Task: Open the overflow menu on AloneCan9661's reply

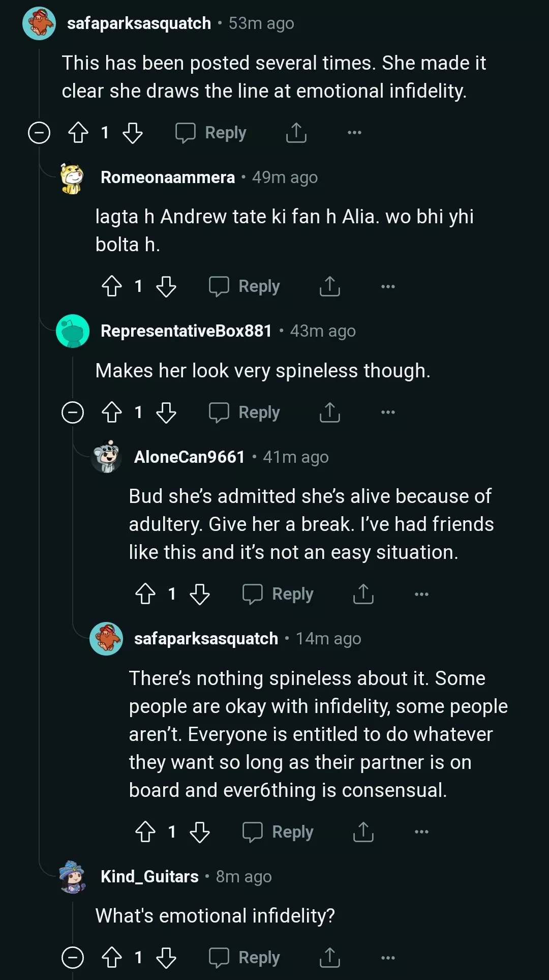Action: coord(421,594)
